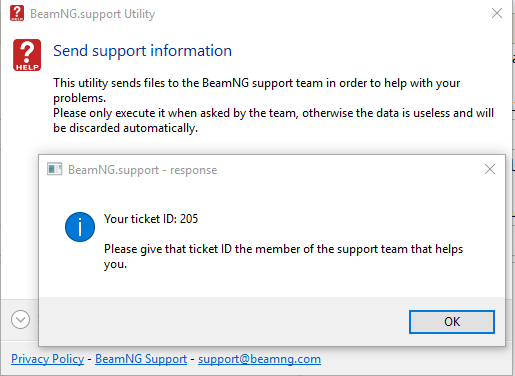Click the support@beamng.com email link

(259, 359)
